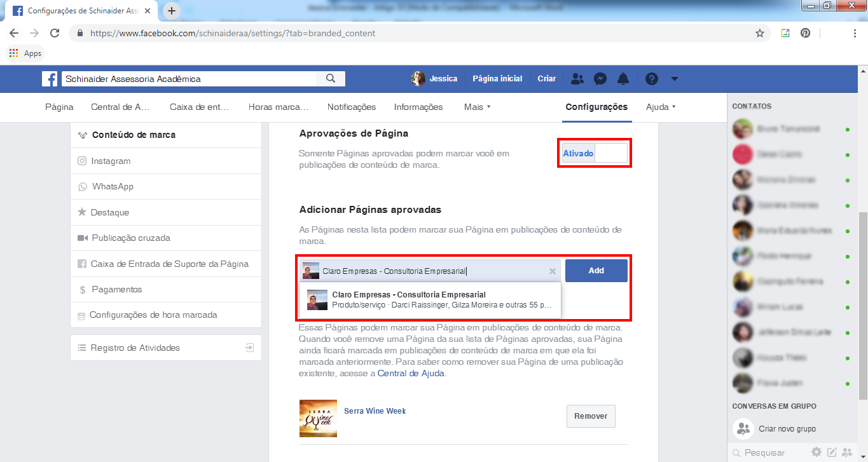Clear the approved pages input with X
This screenshot has height=462, width=868.
point(553,271)
